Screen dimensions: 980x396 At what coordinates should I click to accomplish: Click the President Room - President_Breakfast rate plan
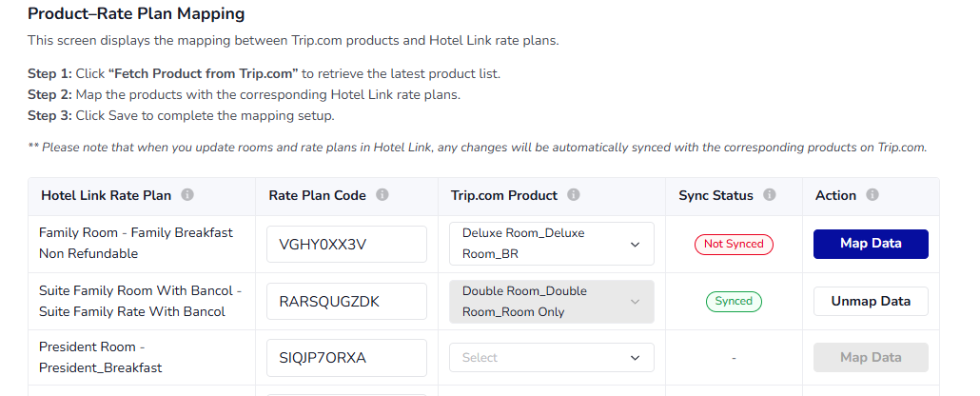101,357
